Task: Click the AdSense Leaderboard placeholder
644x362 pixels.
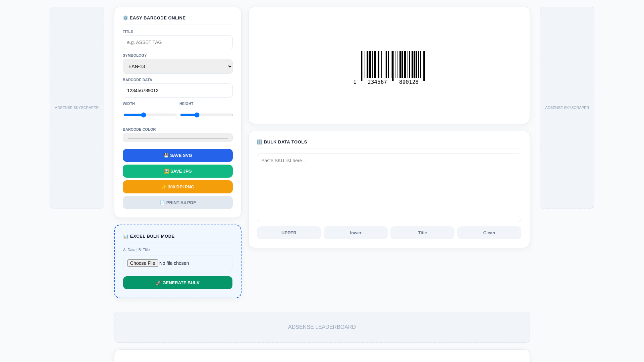Action: click(322, 327)
